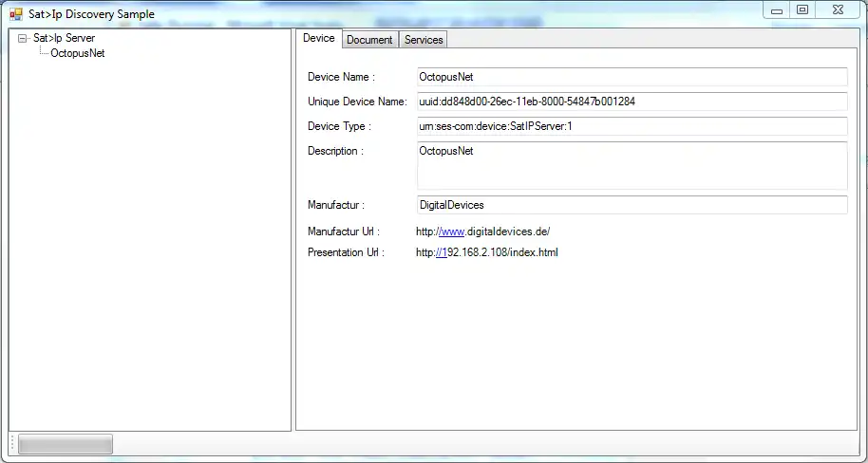Click the Device Name label

click(x=341, y=77)
